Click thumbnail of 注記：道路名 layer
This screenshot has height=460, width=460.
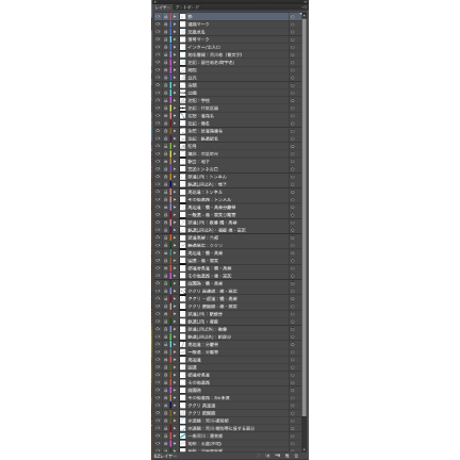click(183, 116)
